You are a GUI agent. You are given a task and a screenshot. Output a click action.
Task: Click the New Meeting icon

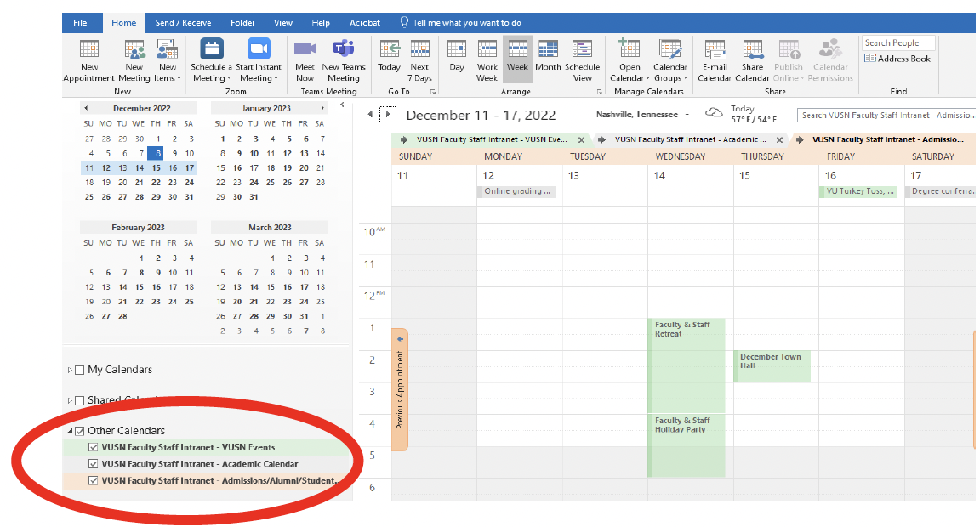pos(134,51)
